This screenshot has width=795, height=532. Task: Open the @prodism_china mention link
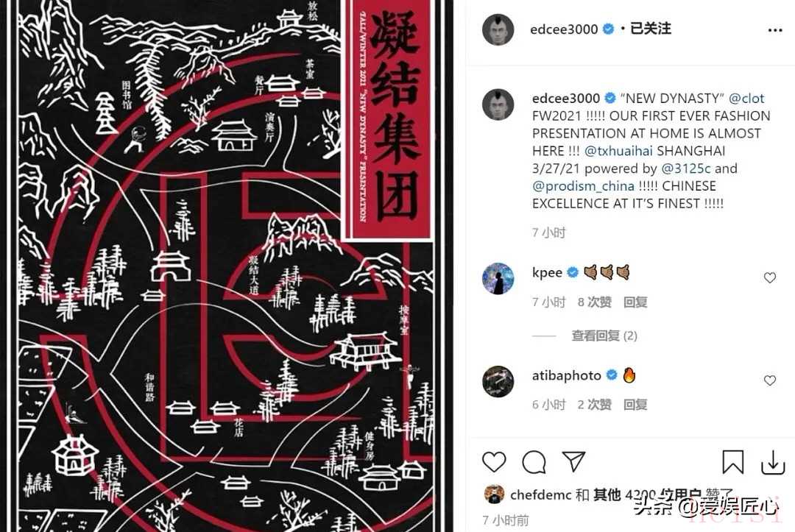583,186
